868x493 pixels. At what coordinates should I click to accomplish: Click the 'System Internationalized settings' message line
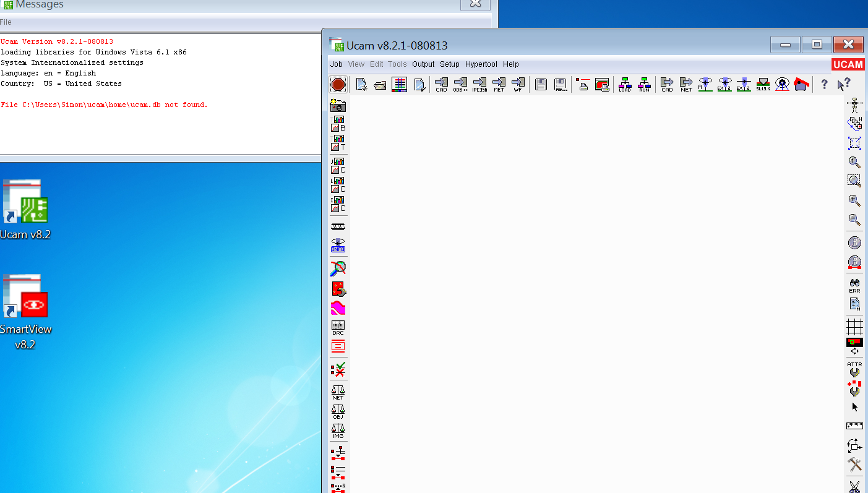point(72,62)
